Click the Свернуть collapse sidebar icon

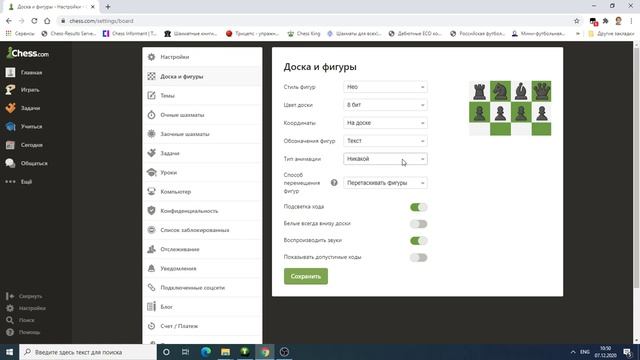click(10, 296)
